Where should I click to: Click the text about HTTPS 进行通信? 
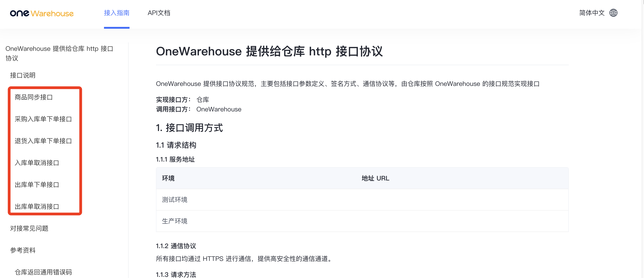pos(245,259)
